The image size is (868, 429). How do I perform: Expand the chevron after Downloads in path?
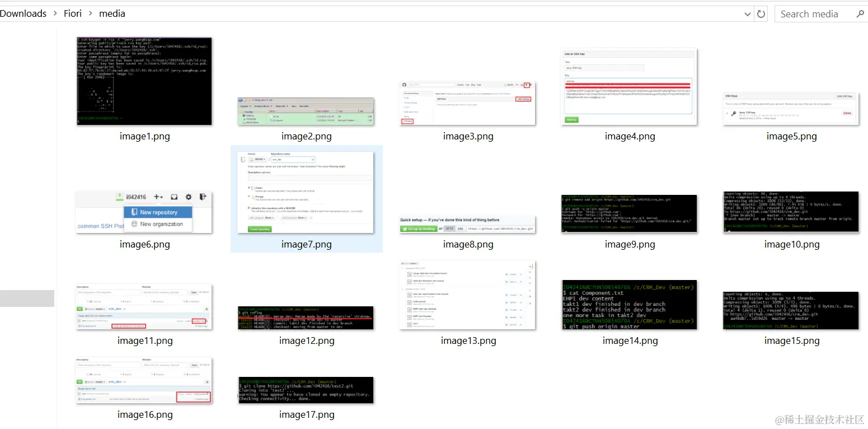[x=55, y=13]
